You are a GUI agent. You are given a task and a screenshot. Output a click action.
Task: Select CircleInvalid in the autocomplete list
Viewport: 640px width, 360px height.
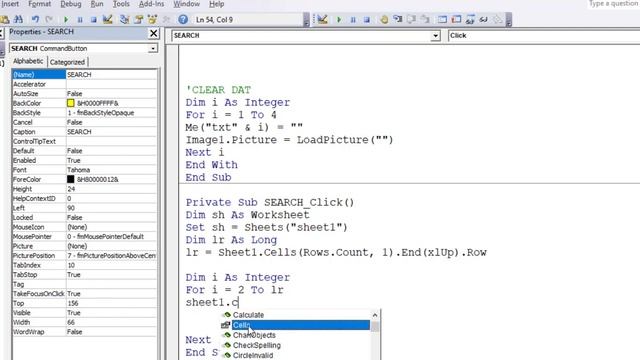(x=253, y=356)
